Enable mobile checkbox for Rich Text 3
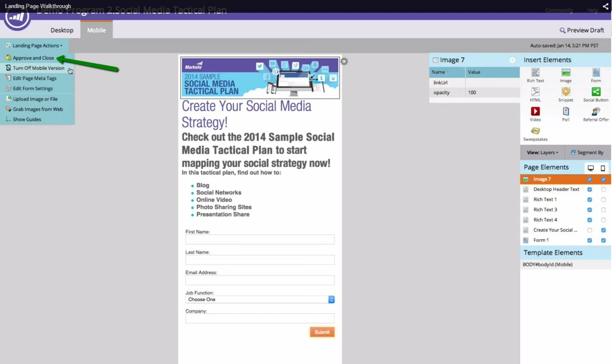 click(x=603, y=210)
